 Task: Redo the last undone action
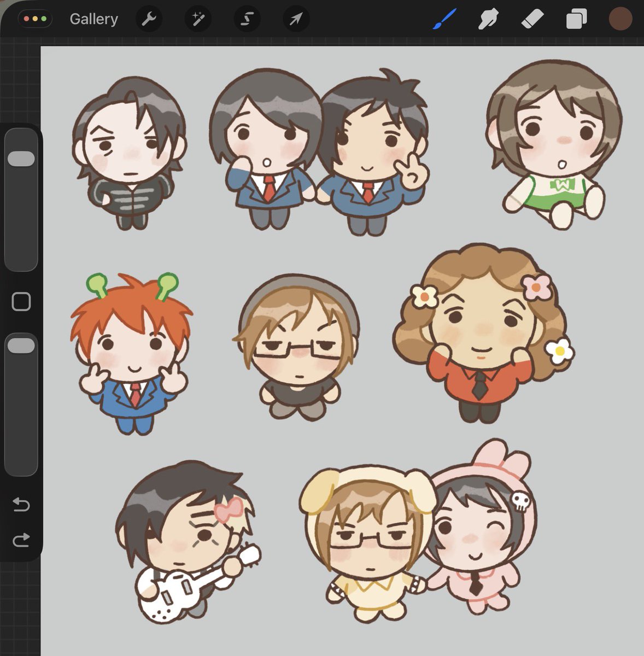point(21,541)
